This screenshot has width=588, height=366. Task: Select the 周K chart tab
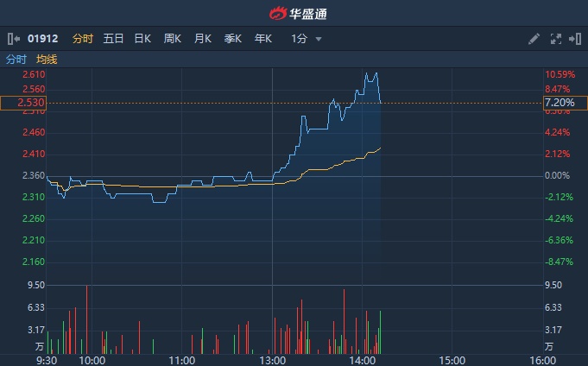(173, 39)
